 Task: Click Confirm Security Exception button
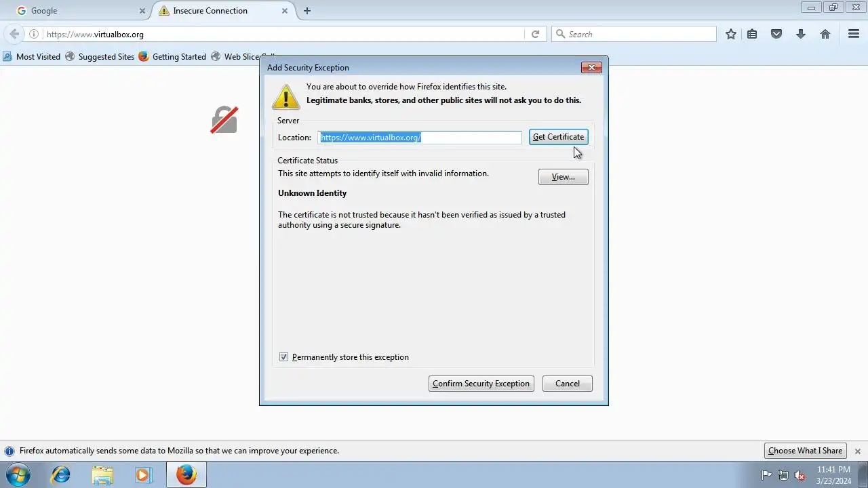point(481,384)
